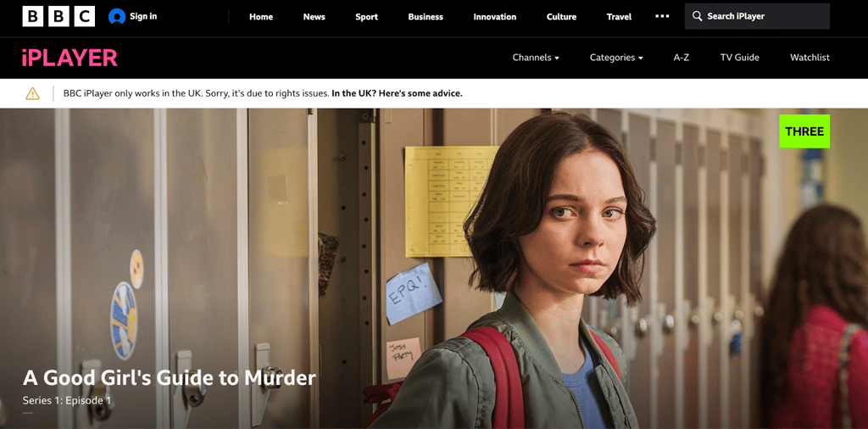This screenshot has width=868, height=429.
Task: Open the Travel section
Action: (x=619, y=17)
